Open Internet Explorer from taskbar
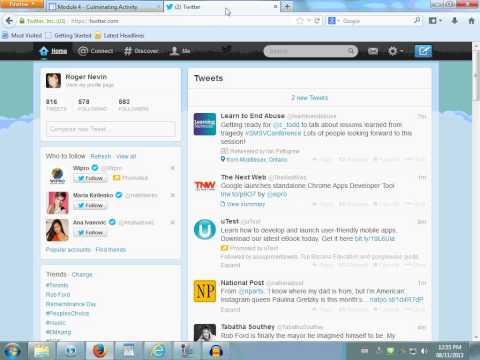 point(159,351)
